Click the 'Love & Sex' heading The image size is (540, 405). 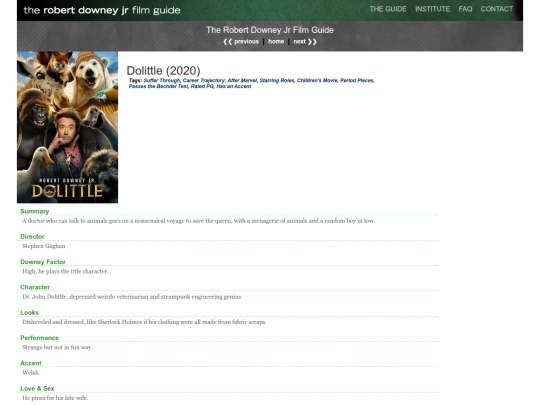[37, 388]
